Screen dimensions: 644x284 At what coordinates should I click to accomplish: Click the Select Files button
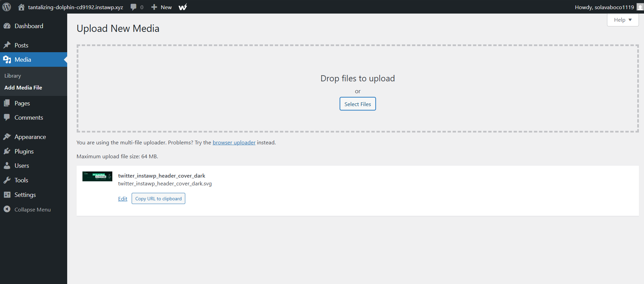[358, 104]
